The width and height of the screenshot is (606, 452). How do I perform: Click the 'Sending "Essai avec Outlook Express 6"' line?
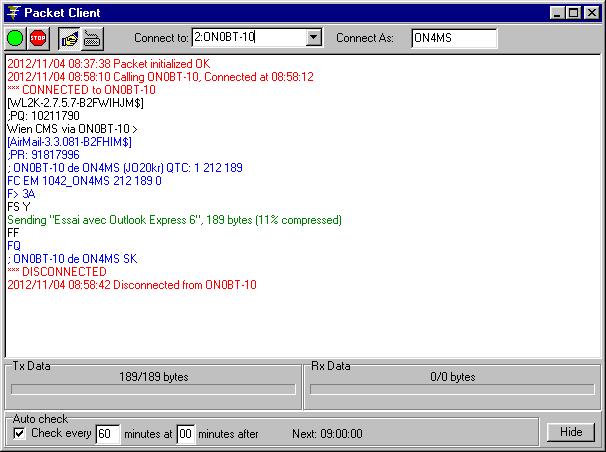174,220
